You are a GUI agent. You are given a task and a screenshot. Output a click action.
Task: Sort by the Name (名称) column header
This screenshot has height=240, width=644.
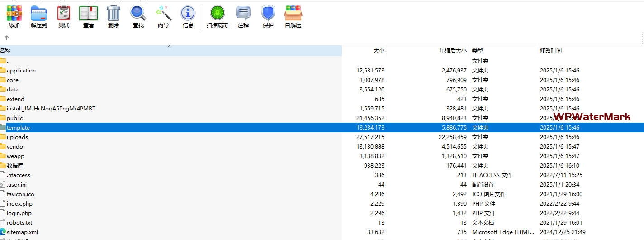[x=5, y=51]
